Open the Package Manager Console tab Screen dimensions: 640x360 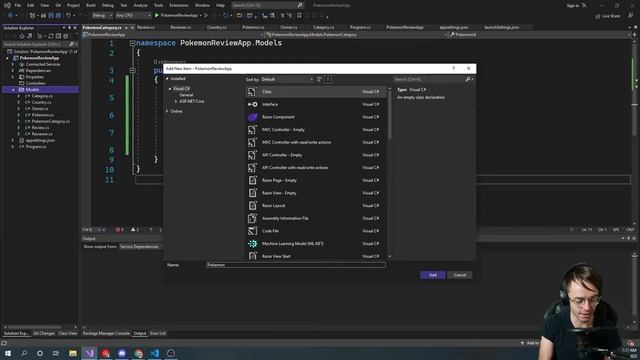[x=106, y=333]
